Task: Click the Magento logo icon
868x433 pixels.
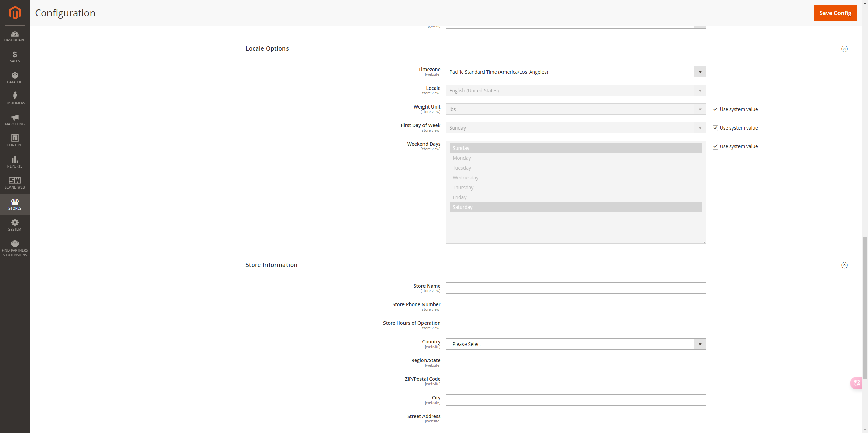Action: 15,13
